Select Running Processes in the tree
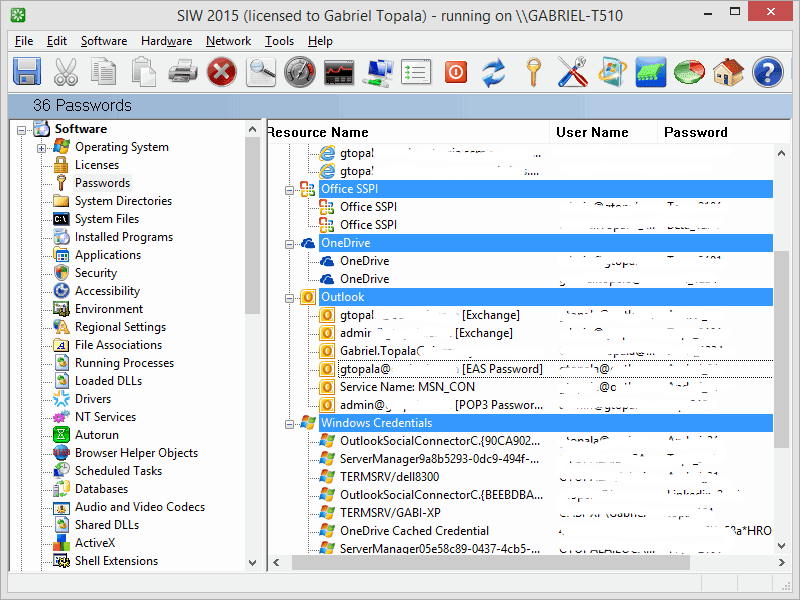Viewport: 800px width, 600px height. pyautogui.click(x=124, y=363)
